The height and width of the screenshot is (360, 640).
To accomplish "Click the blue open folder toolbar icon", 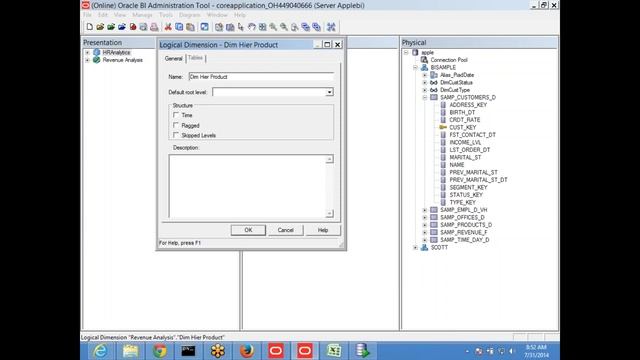I will pyautogui.click(x=122, y=27).
